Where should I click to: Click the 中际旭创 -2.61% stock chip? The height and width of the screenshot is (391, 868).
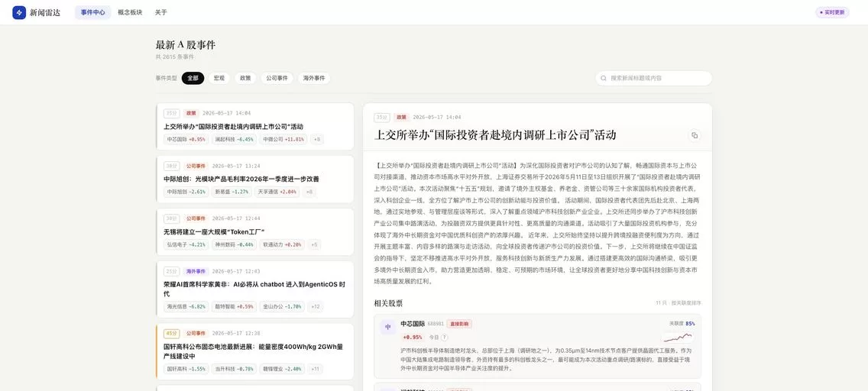tap(186, 192)
